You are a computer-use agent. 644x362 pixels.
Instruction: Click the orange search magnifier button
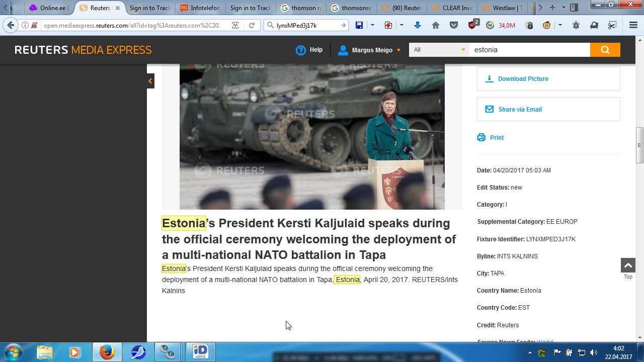pyautogui.click(x=605, y=50)
